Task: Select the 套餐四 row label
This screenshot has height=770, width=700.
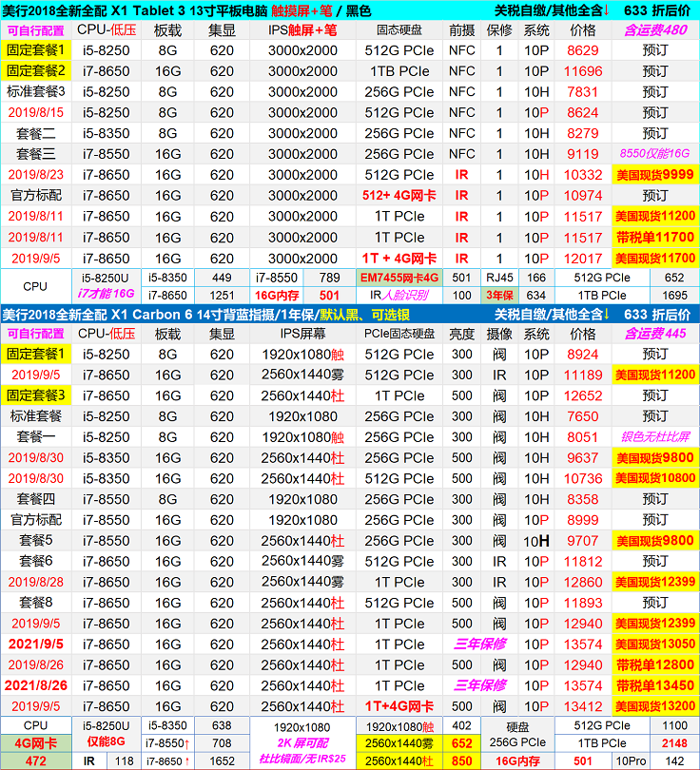Action: point(36,499)
